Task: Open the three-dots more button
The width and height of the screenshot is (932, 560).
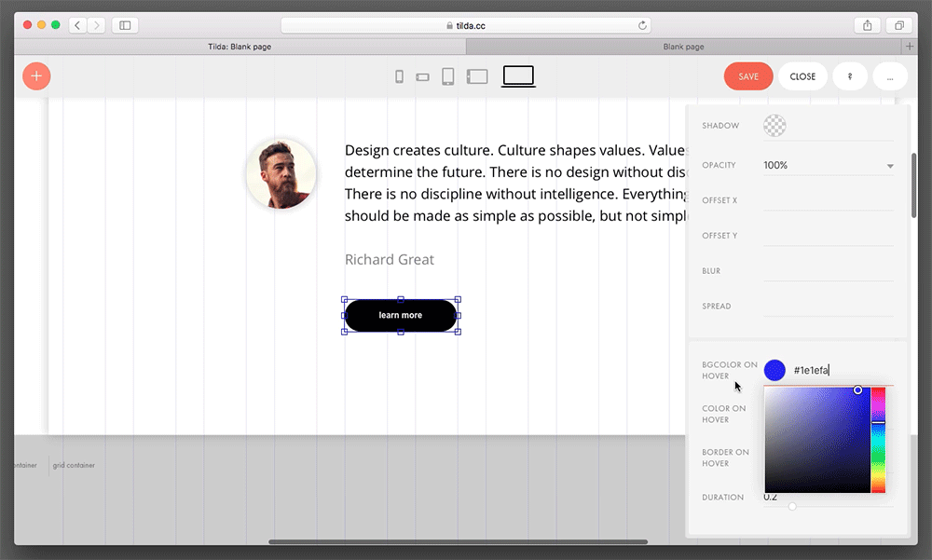Action: point(890,76)
